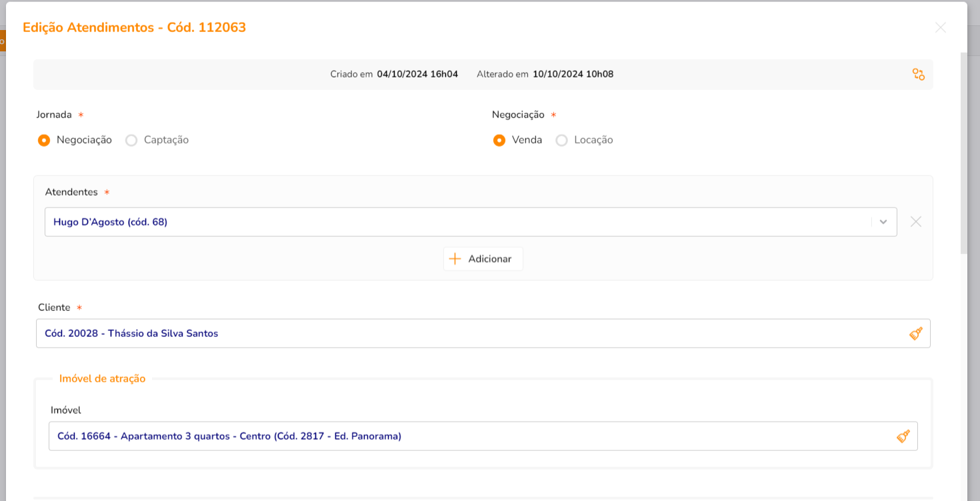
Task: Select the Captação radio option
Action: coord(131,140)
